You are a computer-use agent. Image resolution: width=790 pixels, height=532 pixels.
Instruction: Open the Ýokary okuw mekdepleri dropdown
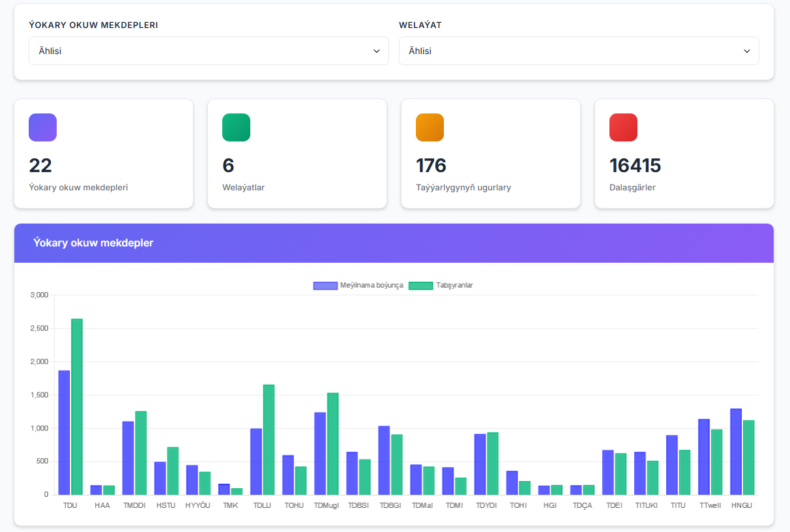209,51
